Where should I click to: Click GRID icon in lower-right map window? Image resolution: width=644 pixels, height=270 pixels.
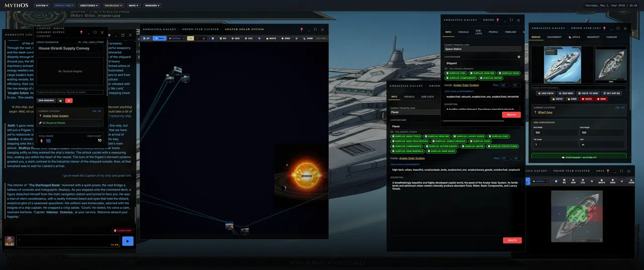pyautogui.click(x=612, y=182)
